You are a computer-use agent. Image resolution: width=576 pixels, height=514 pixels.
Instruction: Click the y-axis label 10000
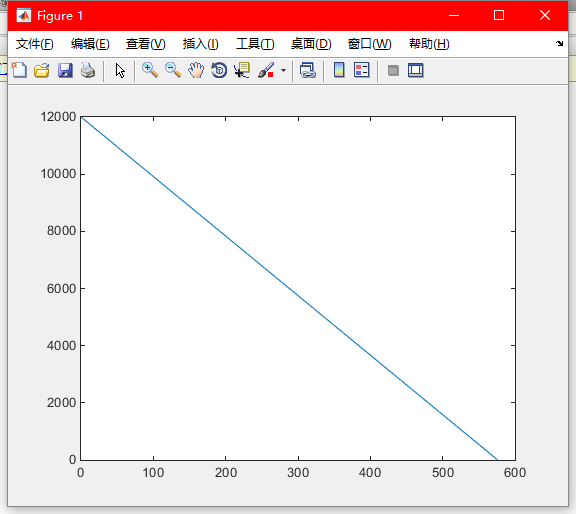pos(58,174)
